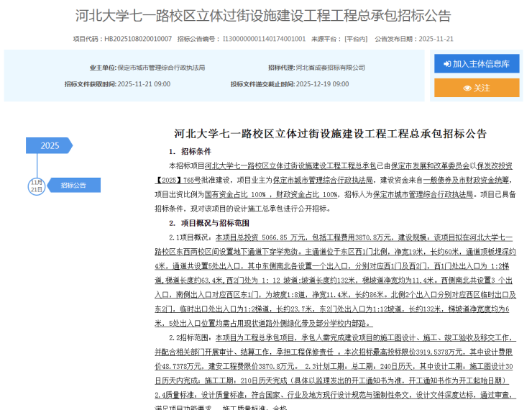The height and width of the screenshot is (410, 532).
Task: Click publish date 2025-11-21
Action: [436, 39]
